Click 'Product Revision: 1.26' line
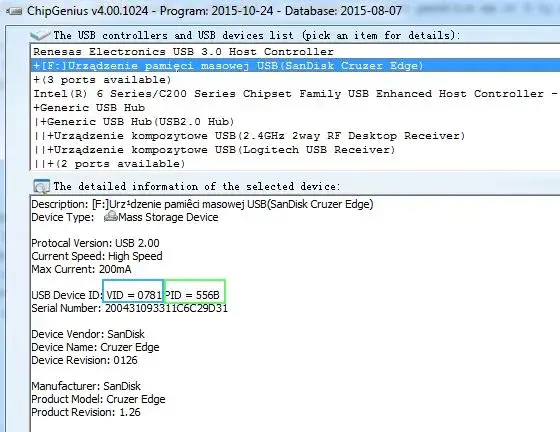560x432 pixels. click(86, 412)
